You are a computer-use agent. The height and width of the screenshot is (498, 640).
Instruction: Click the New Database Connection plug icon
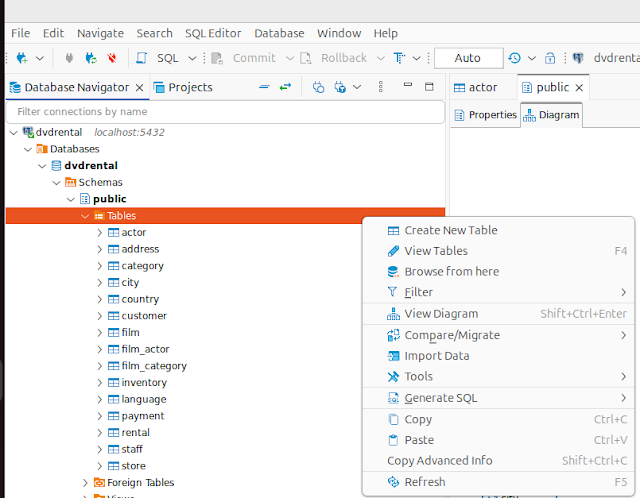click(x=22, y=58)
